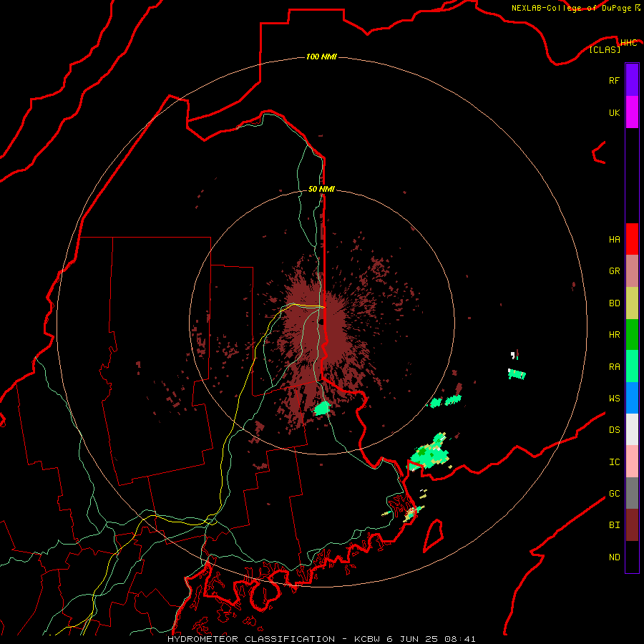Select the GR pink legend swatch
Viewport: 644px width, 644px height.
pyautogui.click(x=632, y=271)
